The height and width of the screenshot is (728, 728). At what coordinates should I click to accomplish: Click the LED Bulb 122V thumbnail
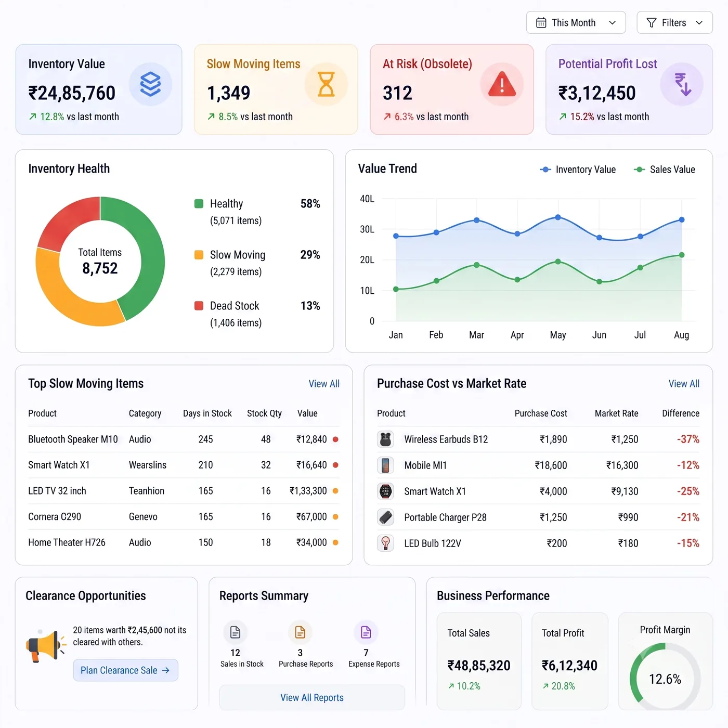point(385,543)
